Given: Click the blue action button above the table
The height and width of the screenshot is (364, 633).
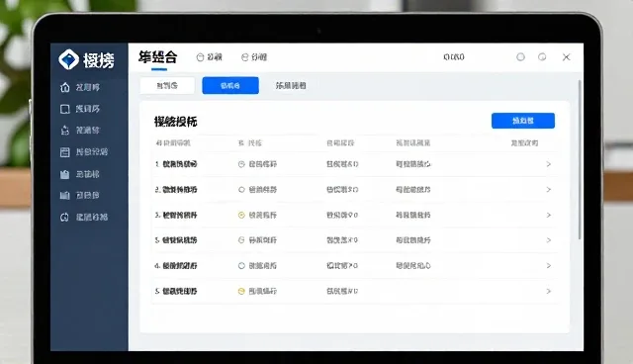Looking at the screenshot, I should point(523,121).
